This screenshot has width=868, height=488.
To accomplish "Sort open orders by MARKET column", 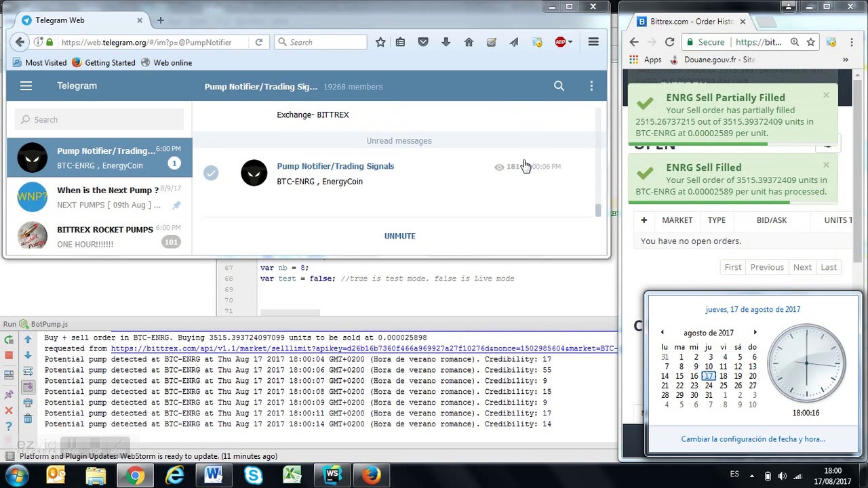I will coord(677,220).
